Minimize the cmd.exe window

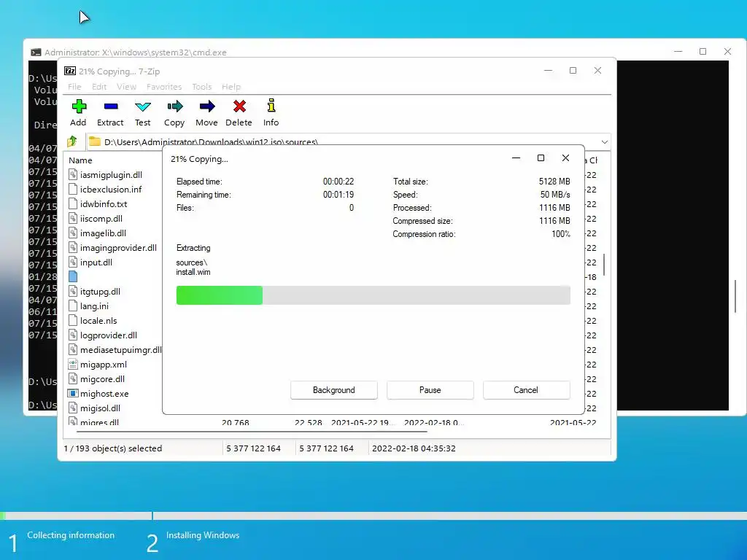coord(678,52)
